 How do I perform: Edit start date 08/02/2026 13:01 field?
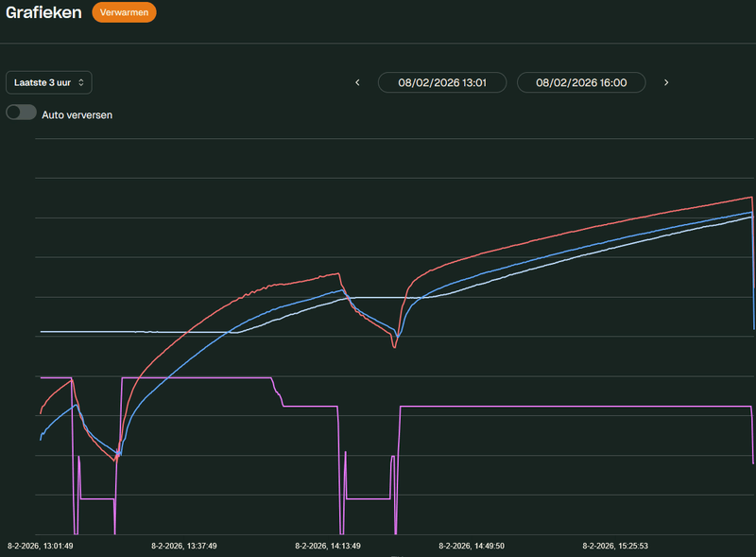click(442, 82)
